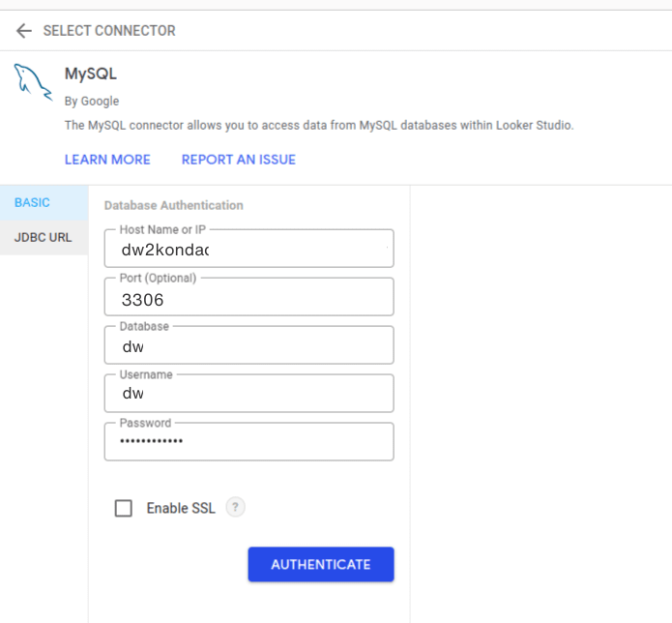Viewport: 672px width, 623px height.
Task: Select the Database input field
Action: pyautogui.click(x=248, y=346)
